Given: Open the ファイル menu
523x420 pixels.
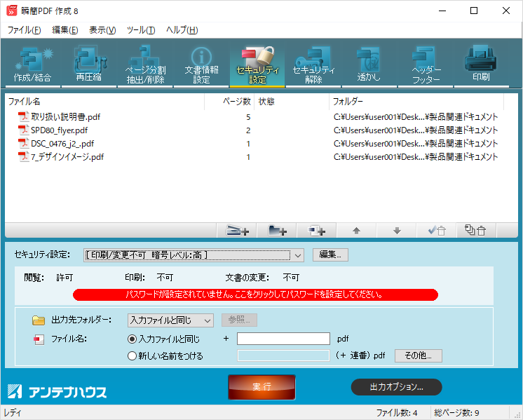Looking at the screenshot, I should pos(24,30).
